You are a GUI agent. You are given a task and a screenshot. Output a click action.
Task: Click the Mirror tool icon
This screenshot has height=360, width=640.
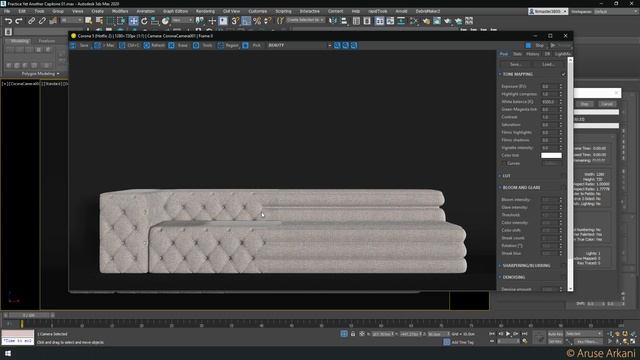coord(333,21)
